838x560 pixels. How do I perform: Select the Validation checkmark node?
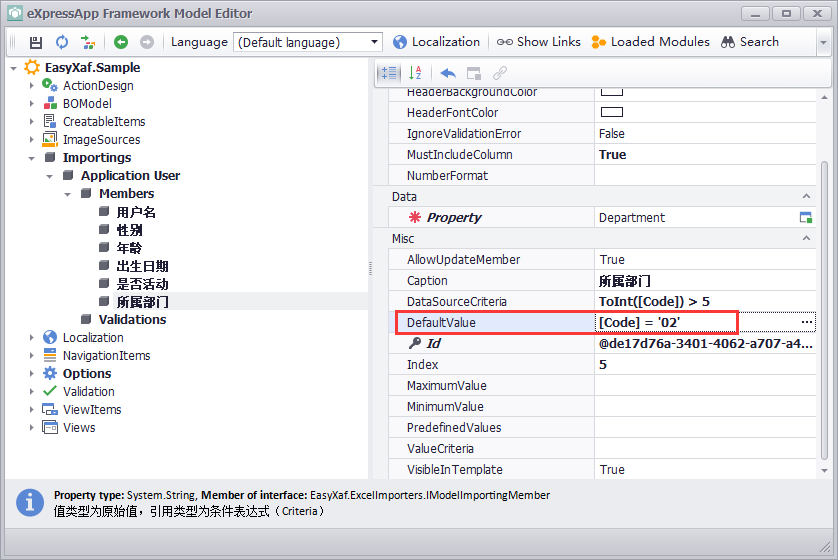89,392
